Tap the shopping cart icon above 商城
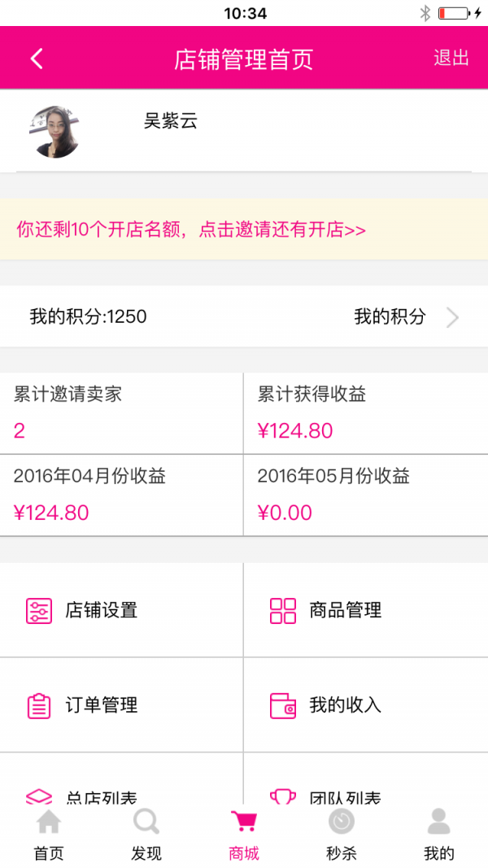 244,822
